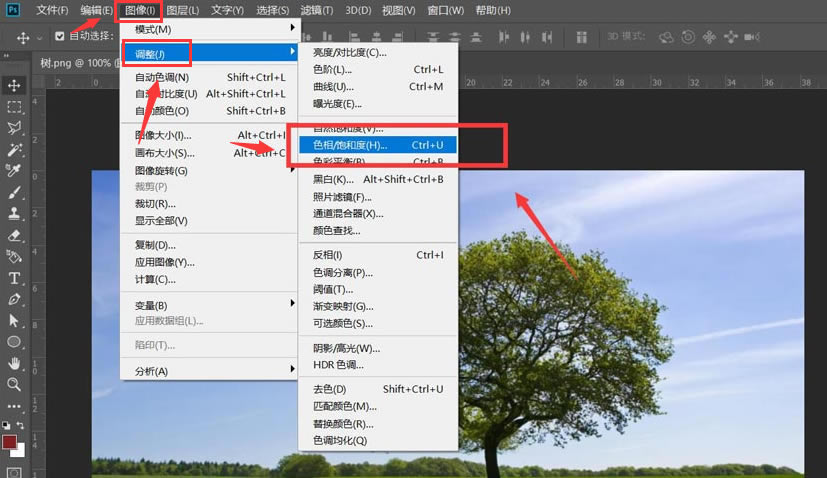The height and width of the screenshot is (478, 827).
Task: Open the Edit Toolbar three-dots button
Action: (14, 406)
